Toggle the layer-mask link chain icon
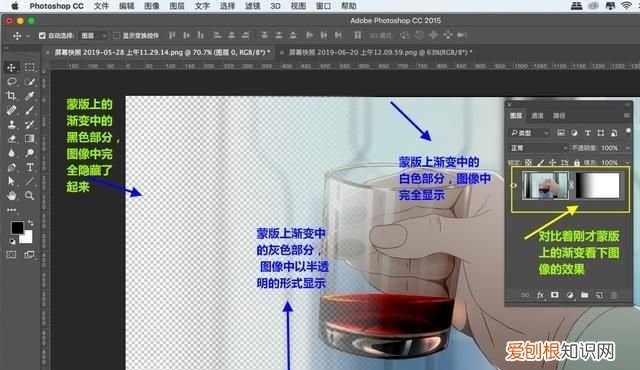The width and height of the screenshot is (640, 370). coord(571,185)
